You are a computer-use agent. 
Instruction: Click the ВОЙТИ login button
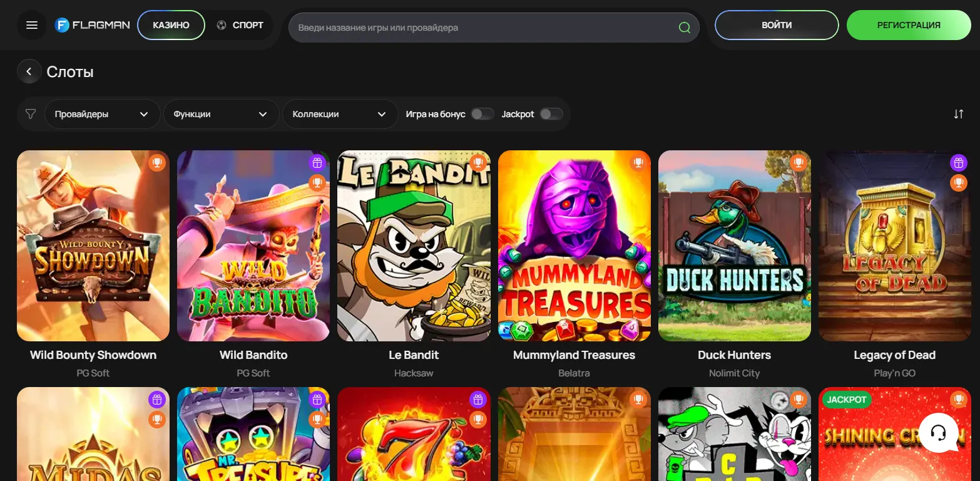(x=777, y=25)
